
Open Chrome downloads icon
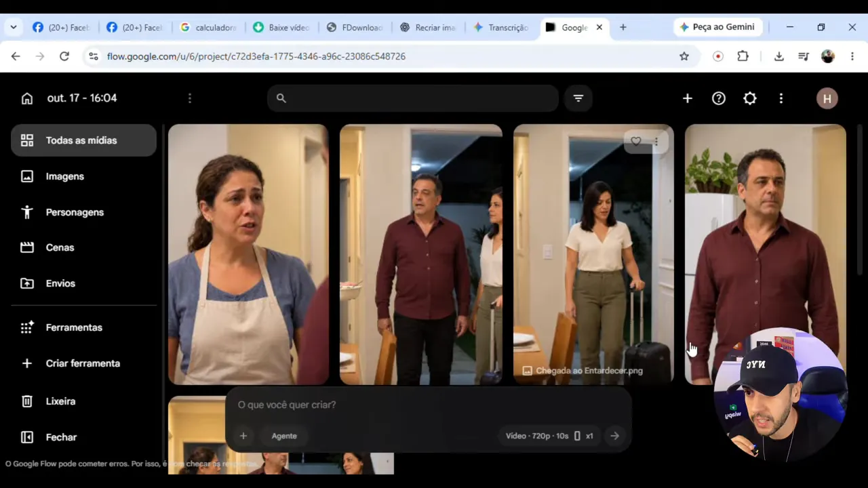click(x=779, y=56)
